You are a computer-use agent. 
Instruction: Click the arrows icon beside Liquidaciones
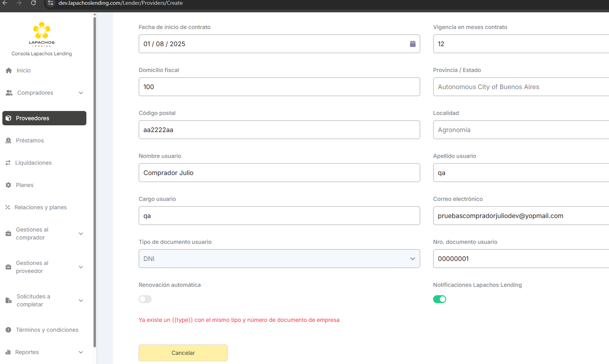click(8, 163)
